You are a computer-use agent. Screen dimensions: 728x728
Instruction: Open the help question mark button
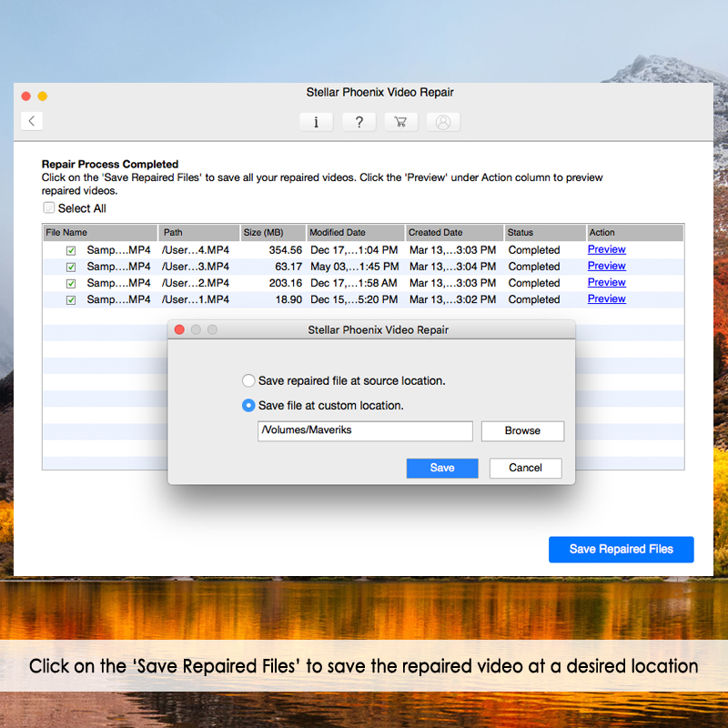pos(359,122)
